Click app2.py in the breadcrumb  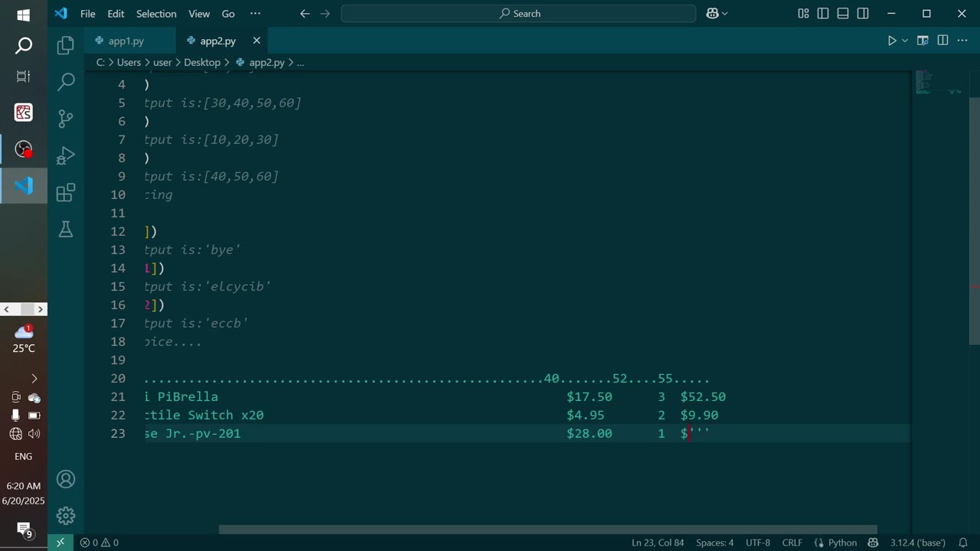point(266,63)
